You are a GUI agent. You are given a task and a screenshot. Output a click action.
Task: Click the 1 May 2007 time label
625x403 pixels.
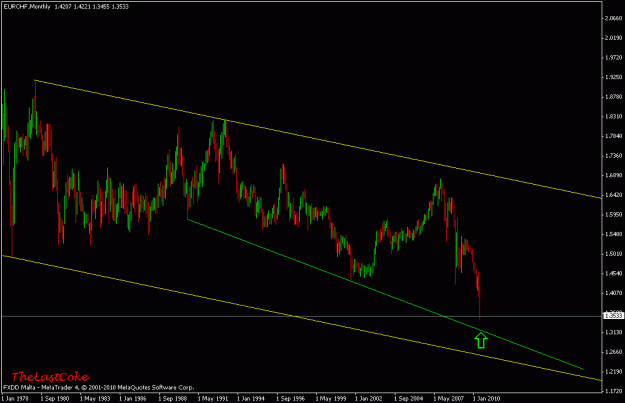[448, 398]
